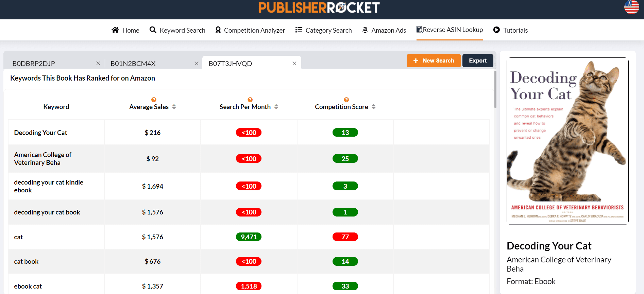Click the Reverse ASIN Lookup book icon
The width and height of the screenshot is (644, 294).
click(419, 29)
